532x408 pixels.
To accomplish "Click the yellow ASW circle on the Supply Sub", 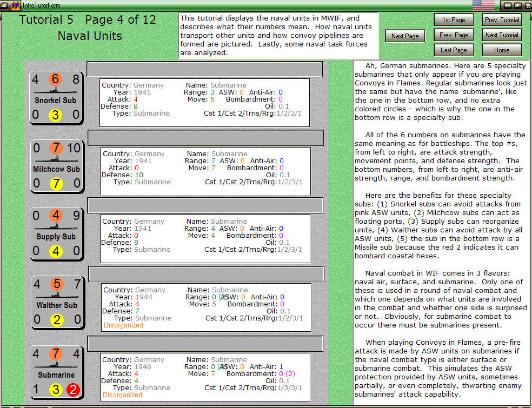I will pyautogui.click(x=56, y=251).
